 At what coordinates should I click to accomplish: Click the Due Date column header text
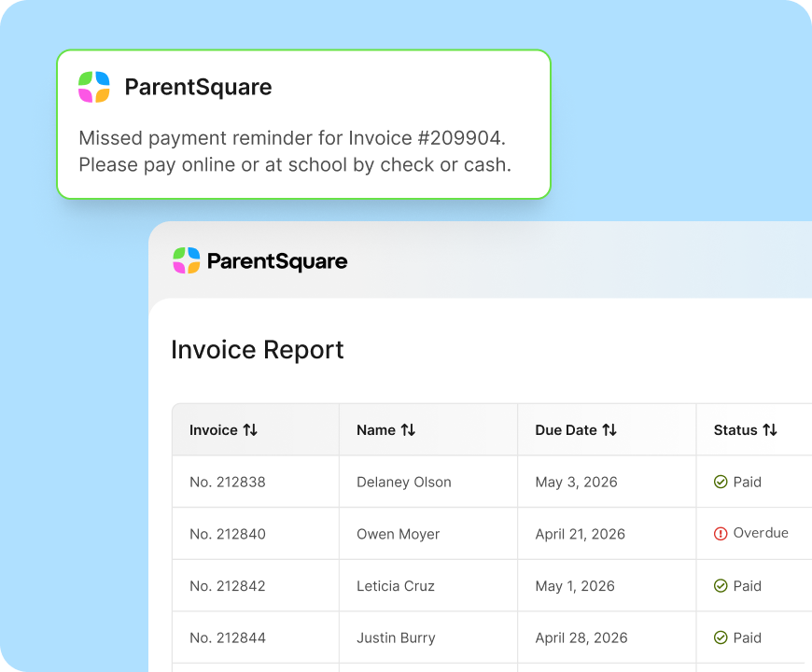pyautogui.click(x=566, y=429)
